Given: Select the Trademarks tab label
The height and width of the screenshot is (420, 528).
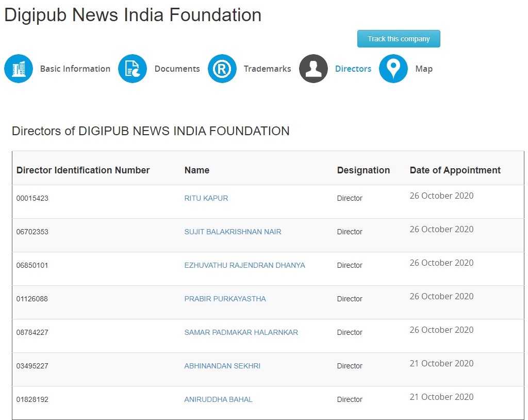Looking at the screenshot, I should pos(267,69).
